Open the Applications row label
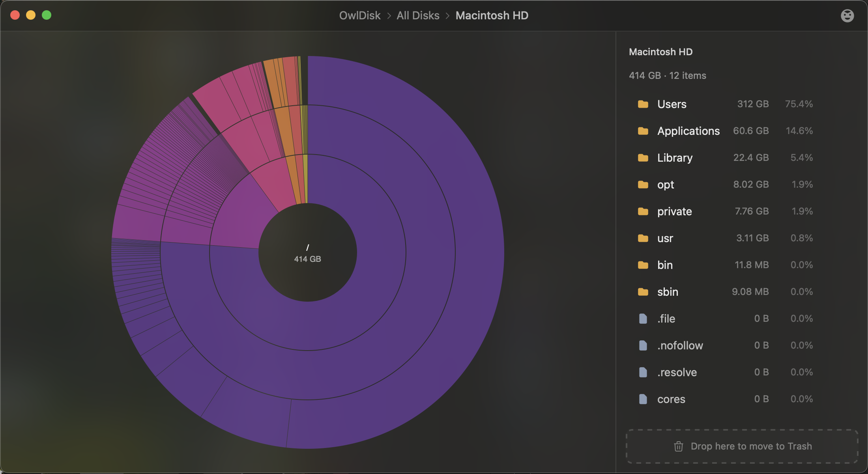 click(688, 131)
